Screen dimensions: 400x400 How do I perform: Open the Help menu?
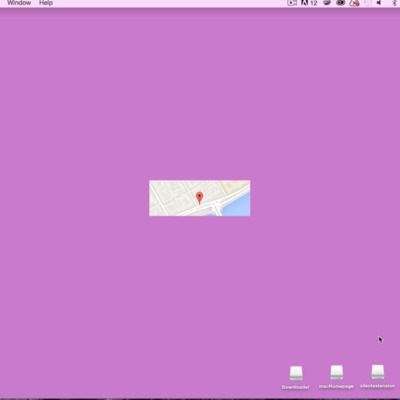click(46, 3)
